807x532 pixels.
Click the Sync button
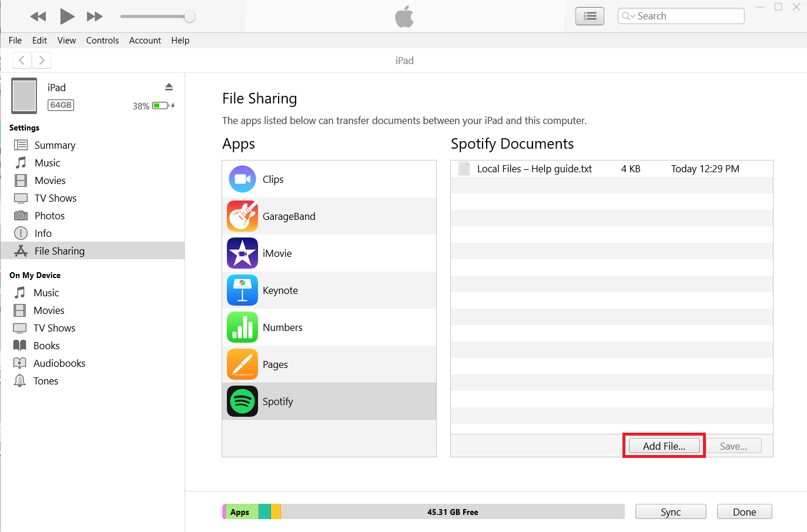click(671, 512)
